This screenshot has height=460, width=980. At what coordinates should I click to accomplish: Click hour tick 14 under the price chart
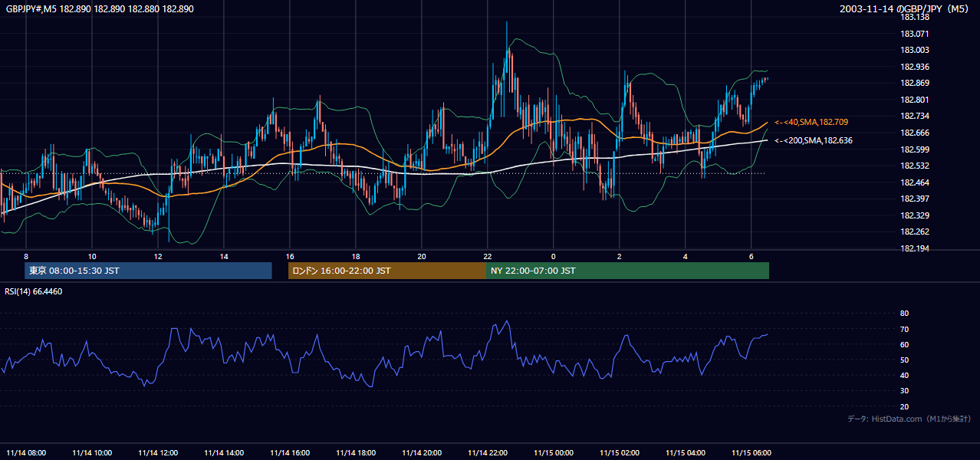[224, 256]
